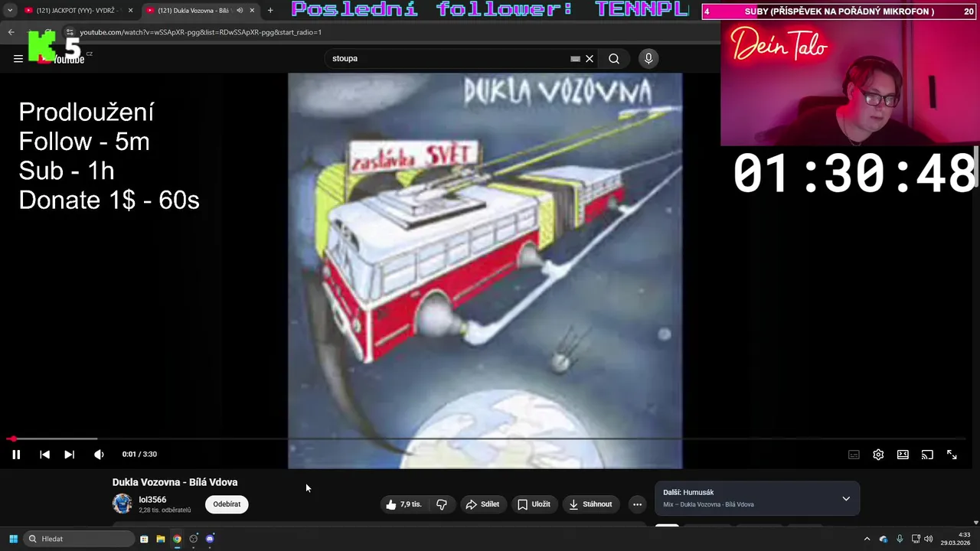The height and width of the screenshot is (551, 980).
Task: Close the Dukla Vozovna tab
Action: coord(252,11)
